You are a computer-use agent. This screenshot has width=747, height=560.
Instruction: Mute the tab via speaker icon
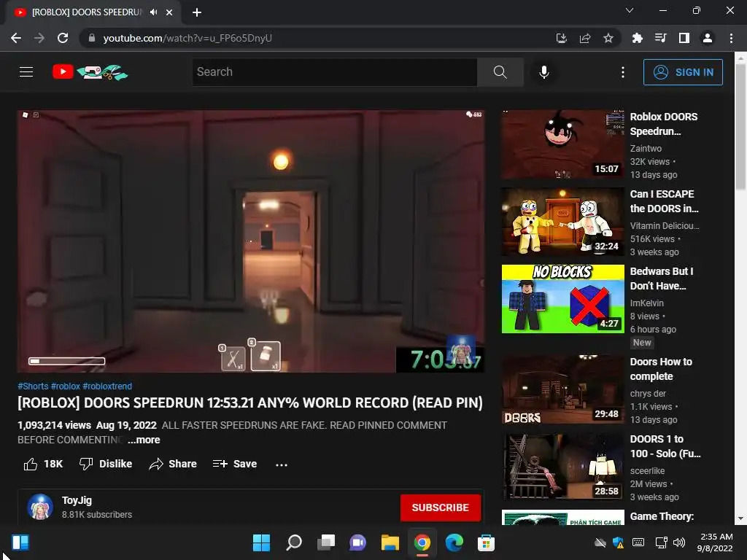point(153,12)
